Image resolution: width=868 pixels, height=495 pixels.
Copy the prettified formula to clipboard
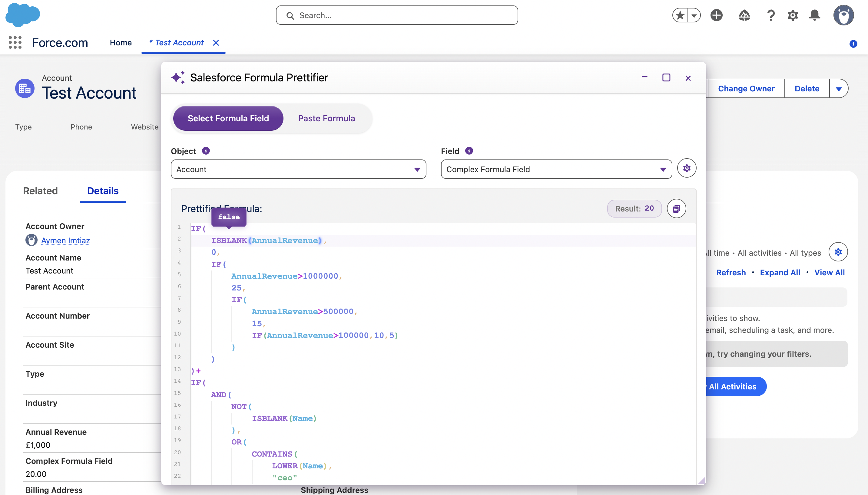676,208
